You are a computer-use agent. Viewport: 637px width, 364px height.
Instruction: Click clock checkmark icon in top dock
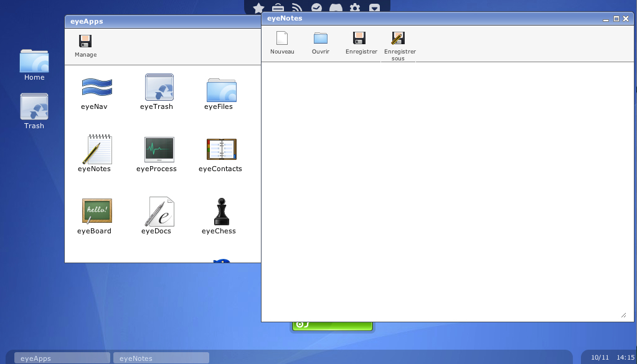316,7
